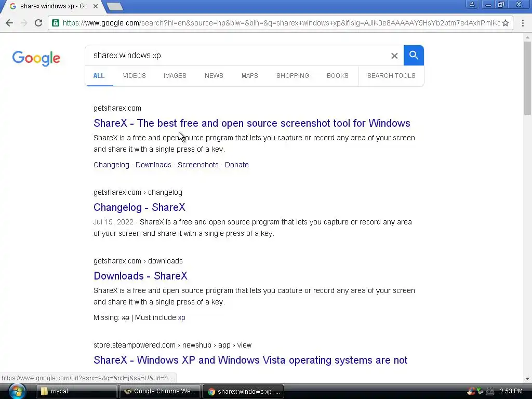Screen dimensions: 532x399
Task: Click the second system tray icon
Action: point(480,391)
